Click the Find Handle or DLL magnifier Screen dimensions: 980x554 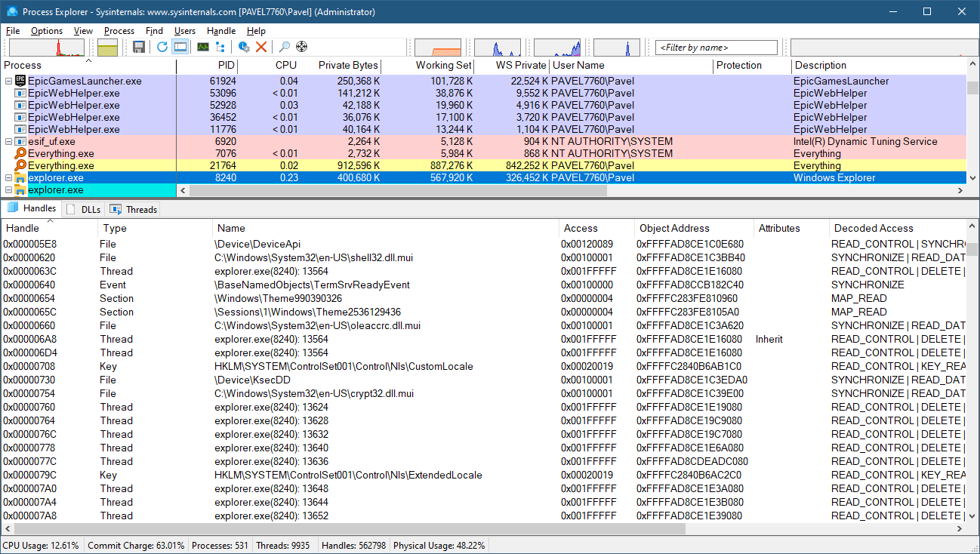285,47
